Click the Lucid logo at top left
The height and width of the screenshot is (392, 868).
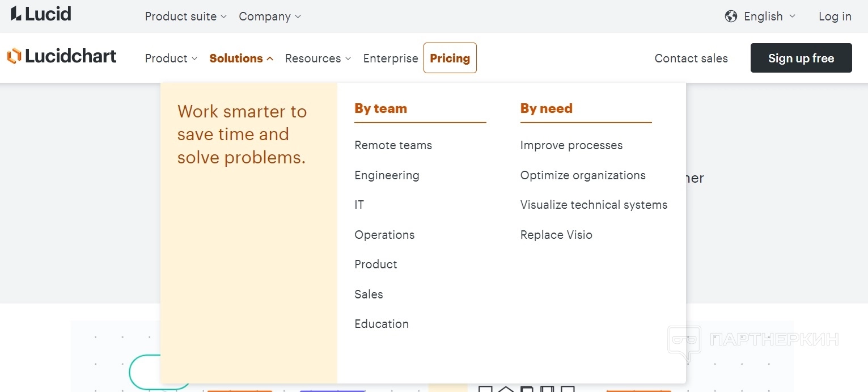pos(41,14)
